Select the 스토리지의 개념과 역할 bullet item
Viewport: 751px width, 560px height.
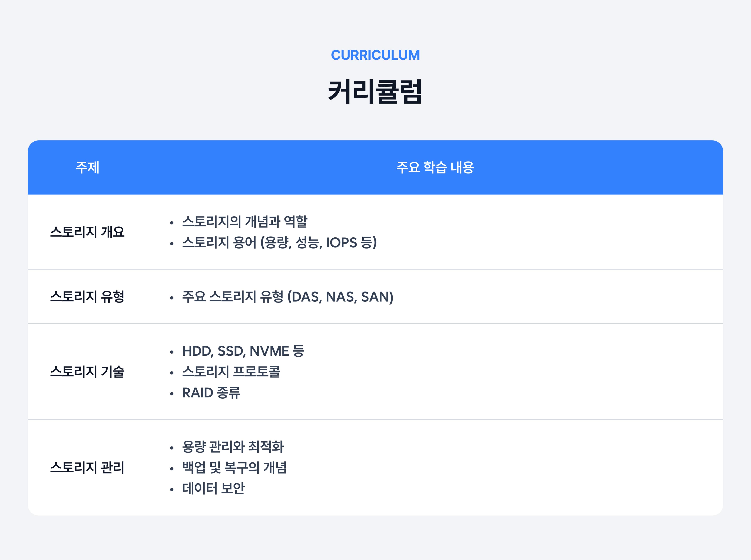point(245,222)
